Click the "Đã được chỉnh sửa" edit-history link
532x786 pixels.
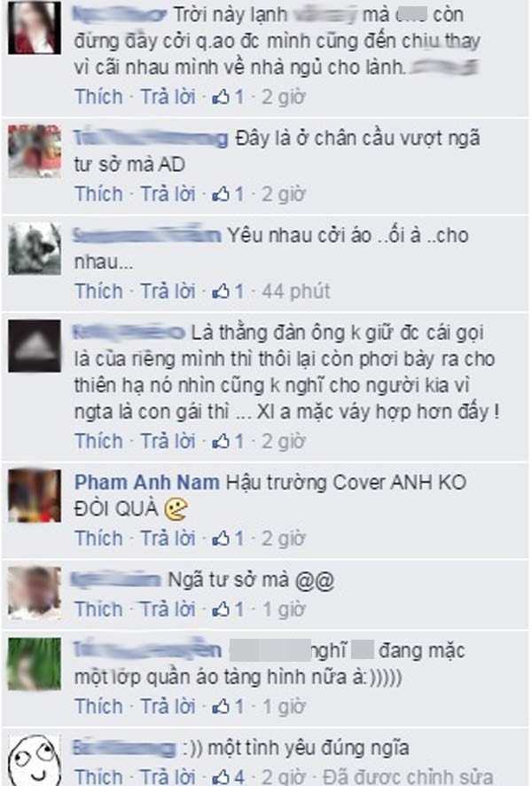pyautogui.click(x=407, y=777)
